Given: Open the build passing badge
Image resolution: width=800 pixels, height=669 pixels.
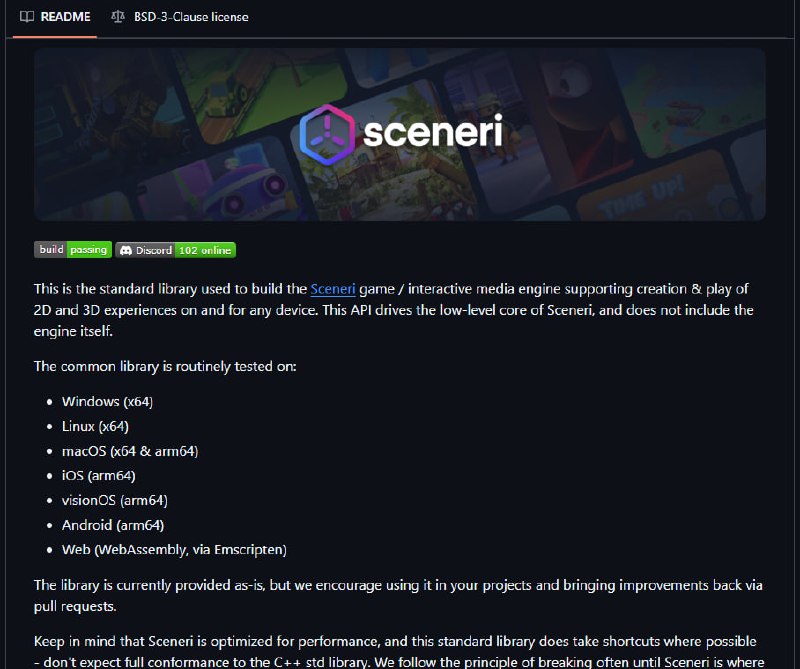Looking at the screenshot, I should [73, 250].
